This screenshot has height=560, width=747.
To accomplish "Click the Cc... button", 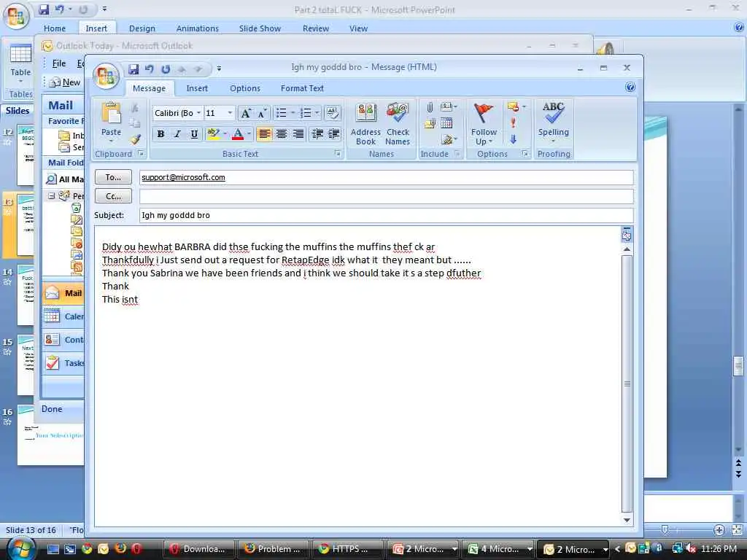I will [x=113, y=196].
